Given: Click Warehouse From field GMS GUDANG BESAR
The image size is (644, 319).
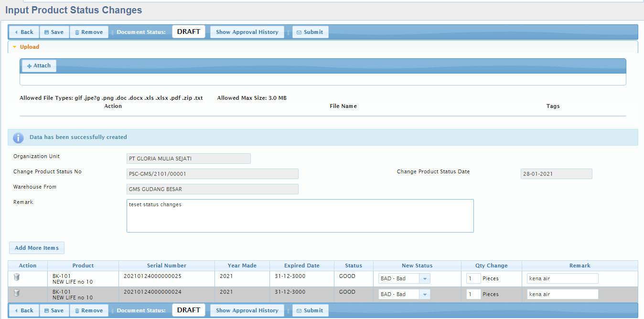Looking at the screenshot, I should (213, 189).
